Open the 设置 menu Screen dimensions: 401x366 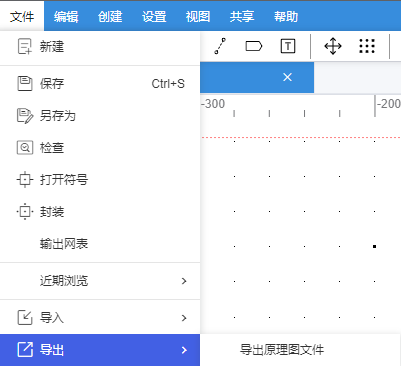154,16
